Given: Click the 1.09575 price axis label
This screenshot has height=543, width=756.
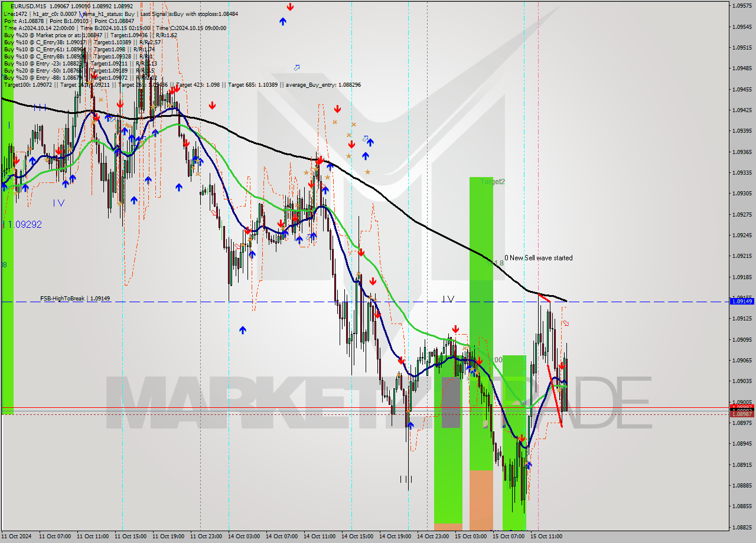Looking at the screenshot, I should [742, 6].
